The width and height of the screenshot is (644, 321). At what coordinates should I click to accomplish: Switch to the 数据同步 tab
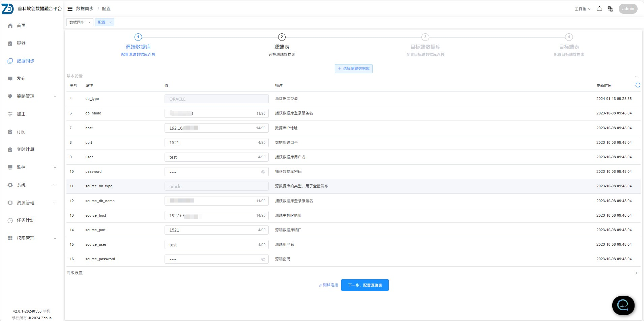(x=77, y=22)
